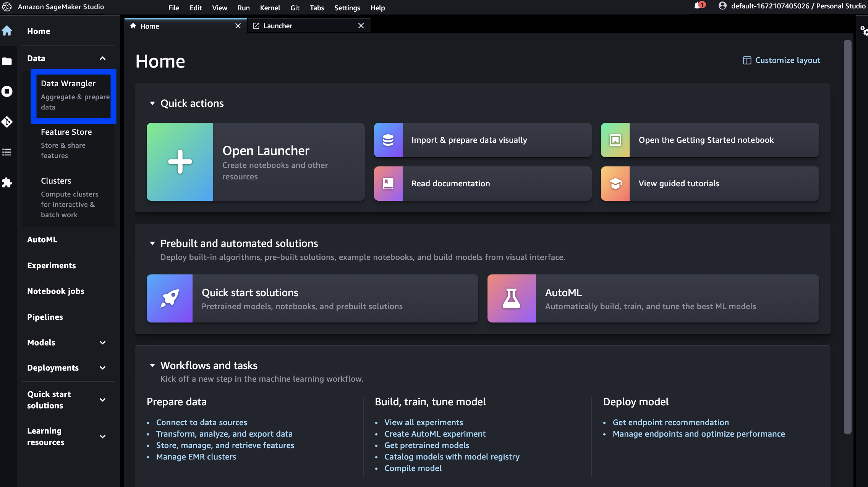Click the Open Launcher plus icon
This screenshot has height=487, width=868.
pyautogui.click(x=180, y=162)
